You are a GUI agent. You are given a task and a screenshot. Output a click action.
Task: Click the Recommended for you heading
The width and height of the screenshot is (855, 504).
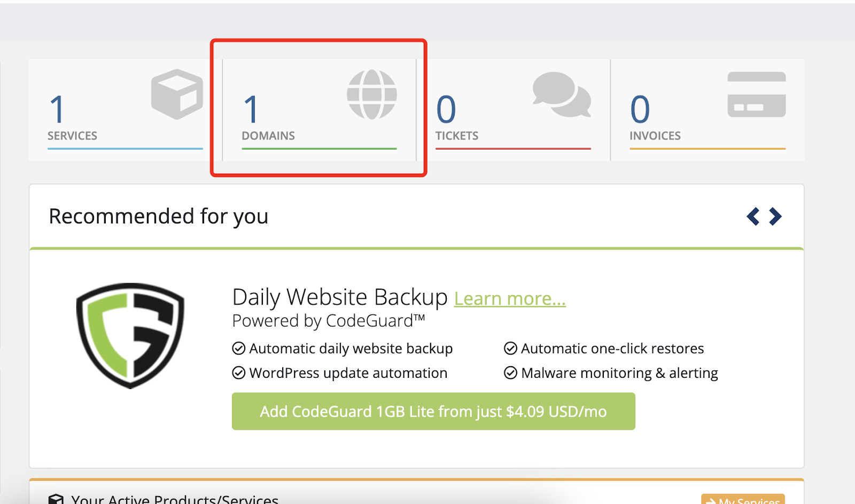tap(159, 216)
